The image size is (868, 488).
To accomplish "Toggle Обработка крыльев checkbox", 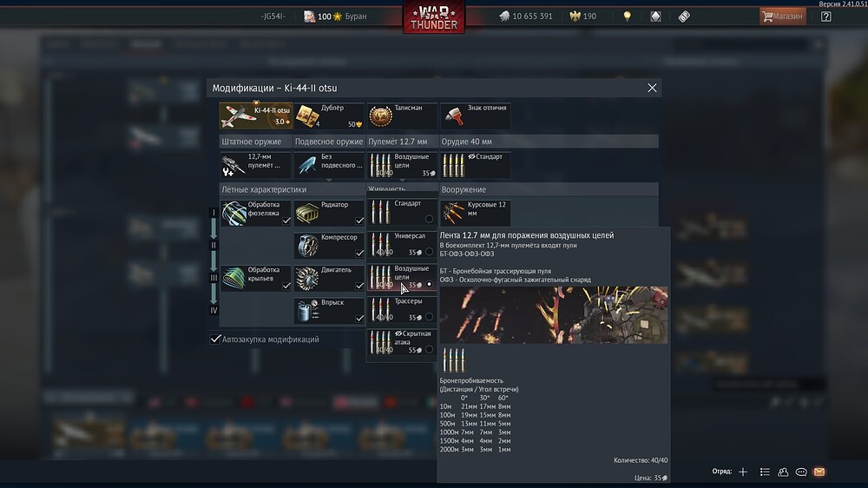I will tap(286, 286).
